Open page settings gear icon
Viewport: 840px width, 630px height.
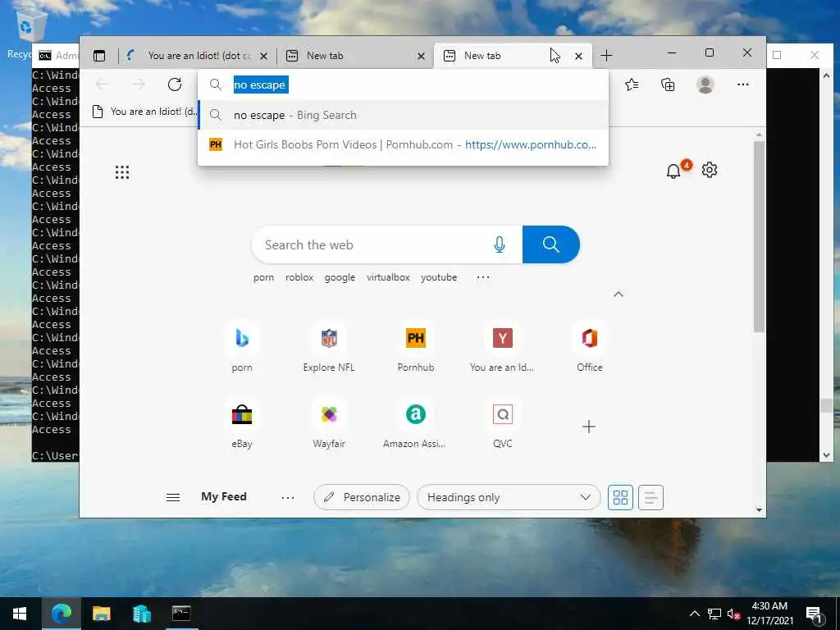click(710, 171)
